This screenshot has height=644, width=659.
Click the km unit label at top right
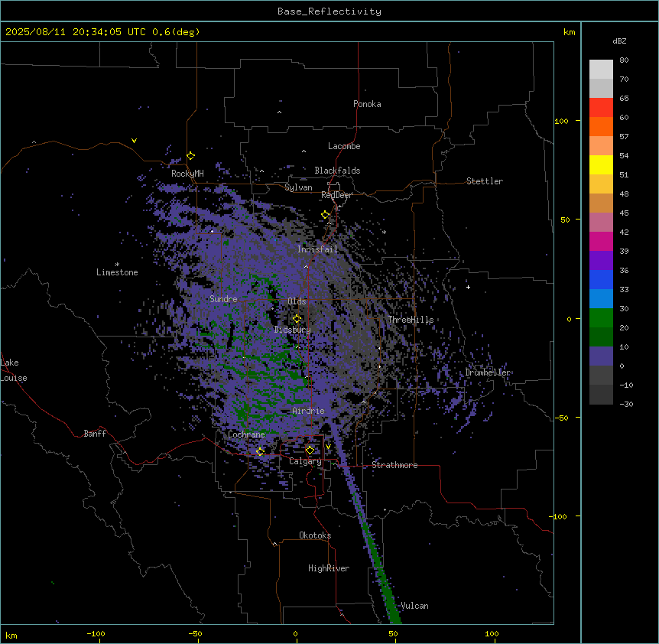[569, 32]
